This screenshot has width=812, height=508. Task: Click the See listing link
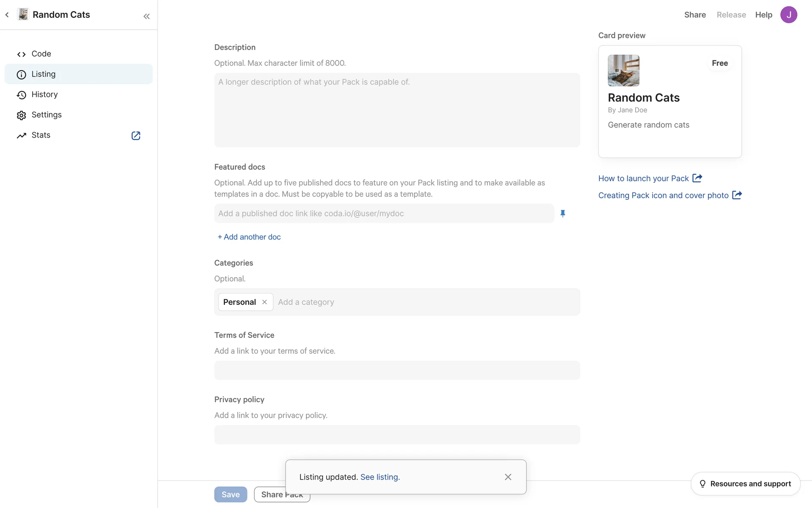pyautogui.click(x=380, y=477)
